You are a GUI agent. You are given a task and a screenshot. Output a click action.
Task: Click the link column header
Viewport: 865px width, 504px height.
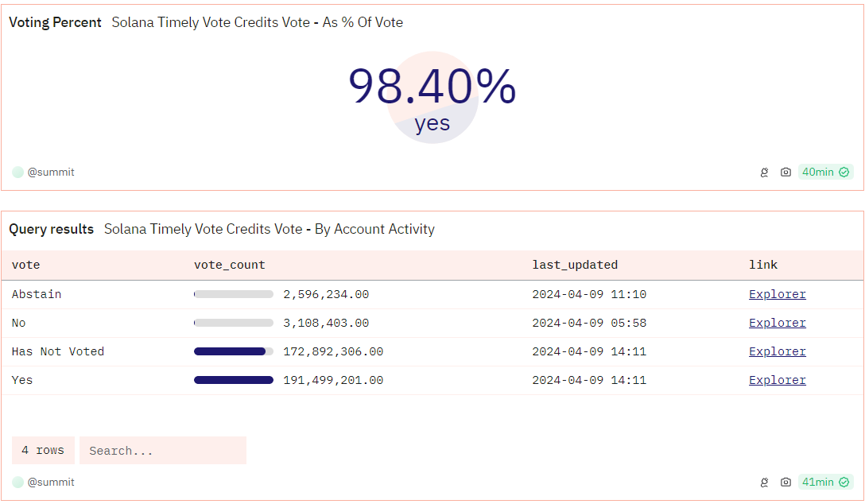[x=763, y=266]
